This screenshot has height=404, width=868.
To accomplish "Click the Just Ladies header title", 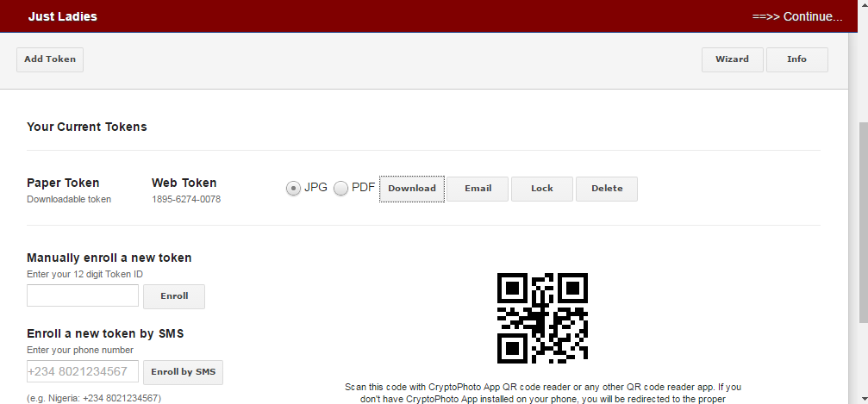I will click(63, 16).
